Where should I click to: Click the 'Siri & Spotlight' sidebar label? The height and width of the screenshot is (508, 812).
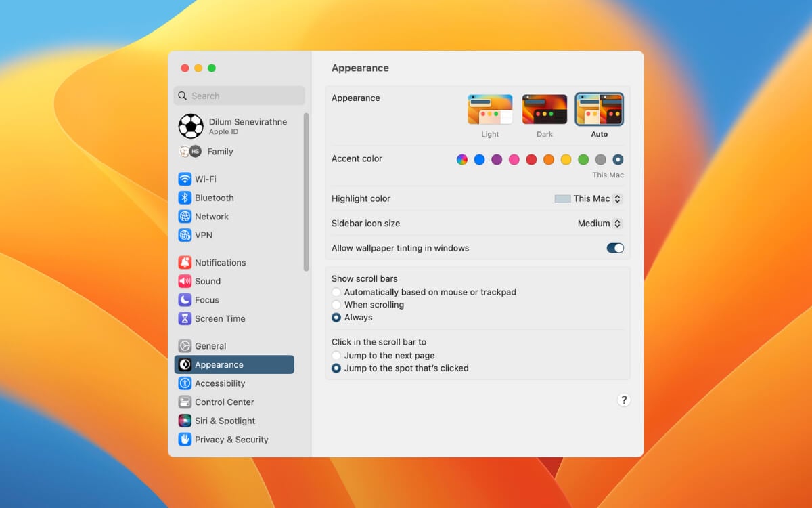click(x=225, y=421)
